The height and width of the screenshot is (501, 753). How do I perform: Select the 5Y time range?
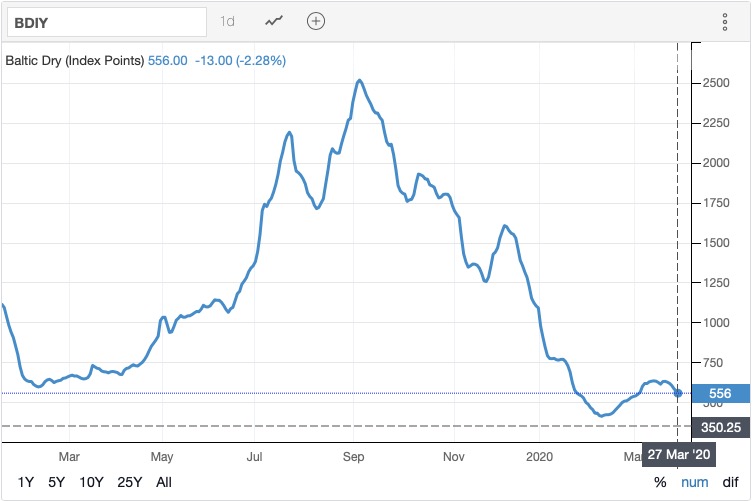click(56, 482)
